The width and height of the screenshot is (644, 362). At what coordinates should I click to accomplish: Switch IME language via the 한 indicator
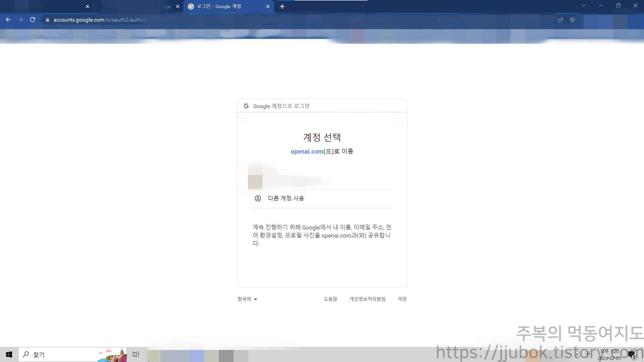click(x=588, y=354)
